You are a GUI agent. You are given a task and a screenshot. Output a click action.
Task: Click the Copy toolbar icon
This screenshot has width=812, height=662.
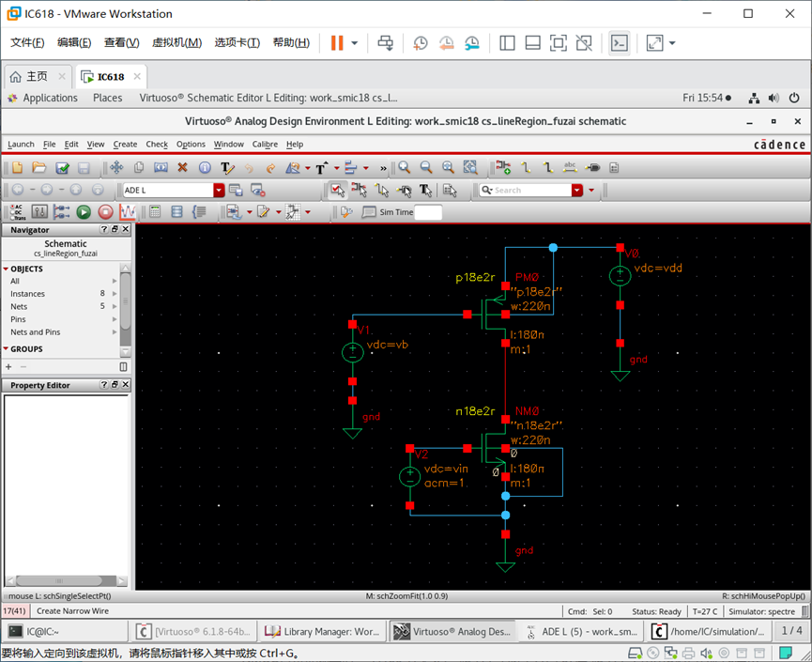point(139,167)
